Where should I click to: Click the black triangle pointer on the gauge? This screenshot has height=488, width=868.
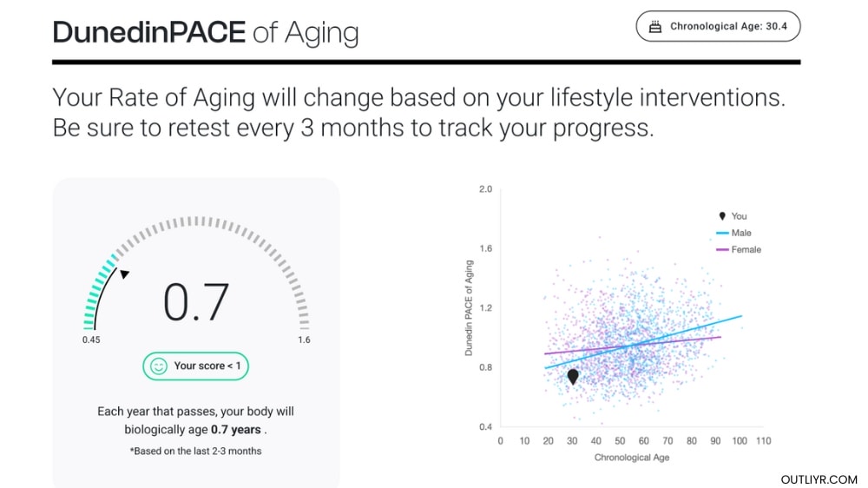124,274
